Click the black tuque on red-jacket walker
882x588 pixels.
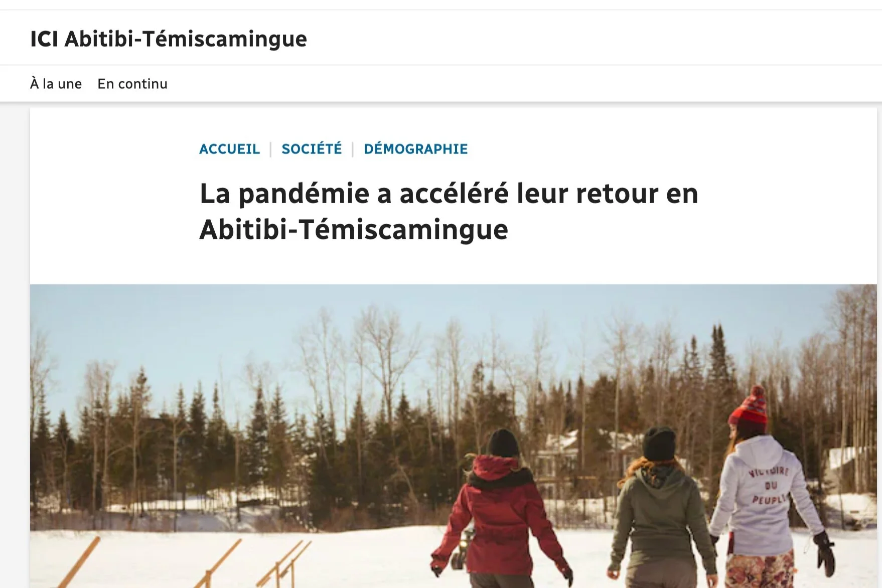pos(503,443)
